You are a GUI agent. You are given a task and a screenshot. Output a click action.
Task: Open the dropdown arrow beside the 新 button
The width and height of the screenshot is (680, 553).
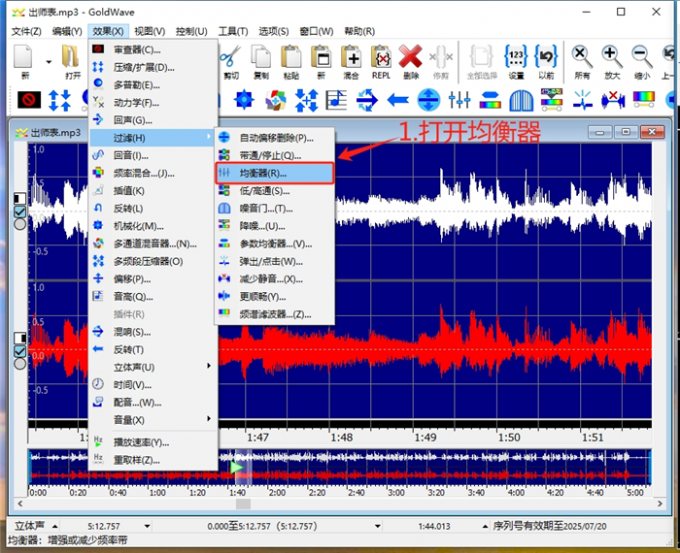(49, 62)
